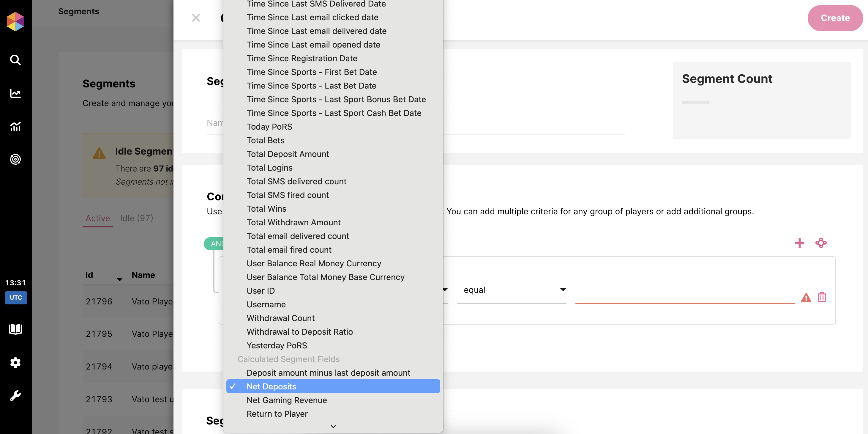Viewport: 868px width, 434px height.
Task: Toggle the UTC timezone badge
Action: (16, 298)
